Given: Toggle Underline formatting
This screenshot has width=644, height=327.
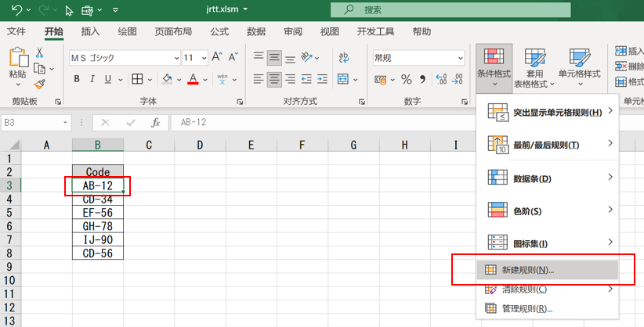Looking at the screenshot, I should tap(107, 79).
